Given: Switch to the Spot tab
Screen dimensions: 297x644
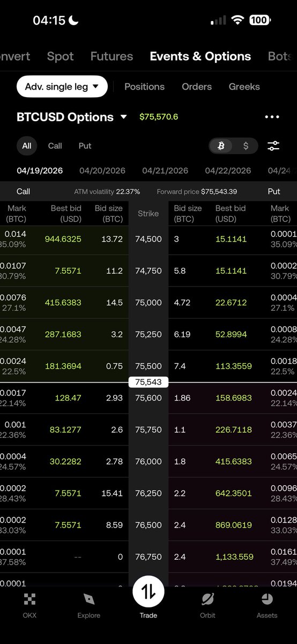Looking at the screenshot, I should [60, 56].
